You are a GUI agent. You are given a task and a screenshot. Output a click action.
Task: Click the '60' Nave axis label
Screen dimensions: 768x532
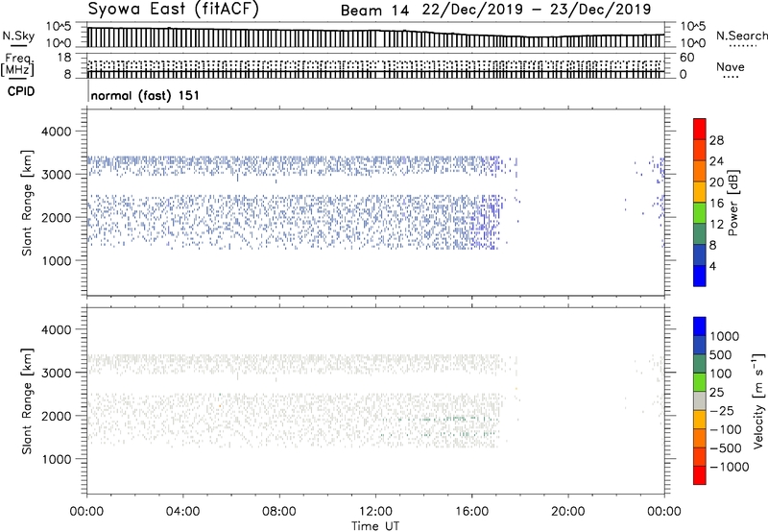[x=686, y=58]
